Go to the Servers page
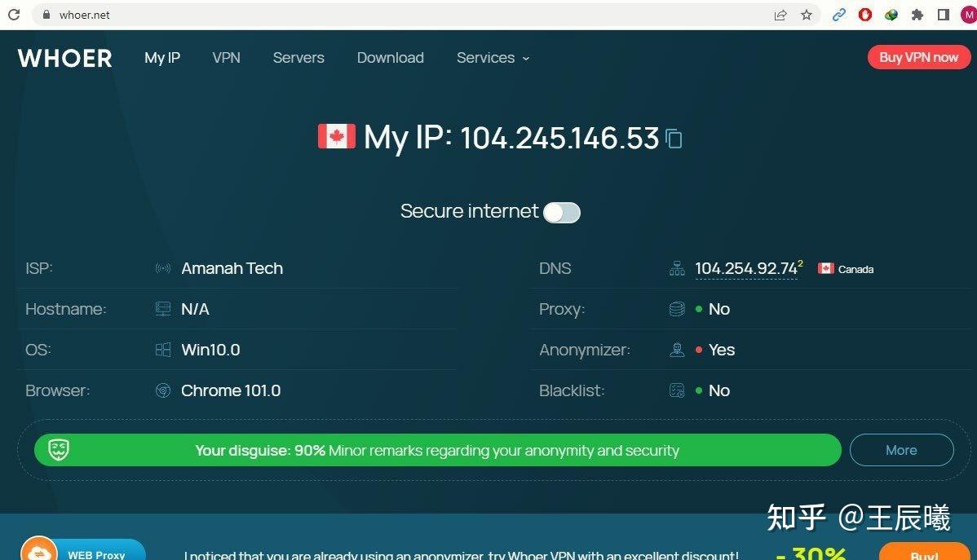The width and height of the screenshot is (977, 560). pyautogui.click(x=298, y=58)
